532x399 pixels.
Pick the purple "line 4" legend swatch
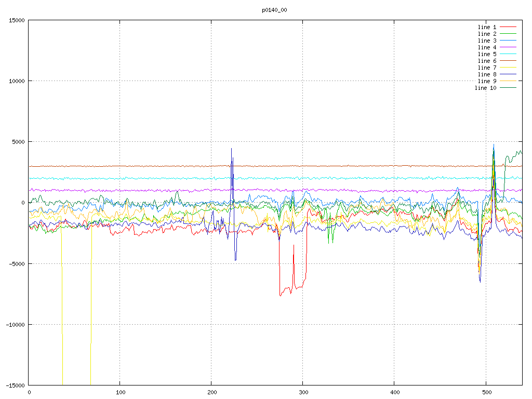coord(508,47)
